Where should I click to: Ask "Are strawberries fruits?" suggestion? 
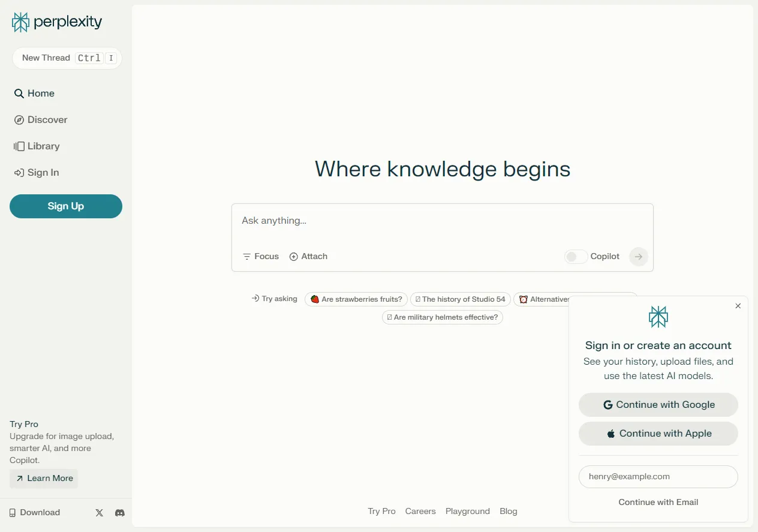[x=356, y=299]
